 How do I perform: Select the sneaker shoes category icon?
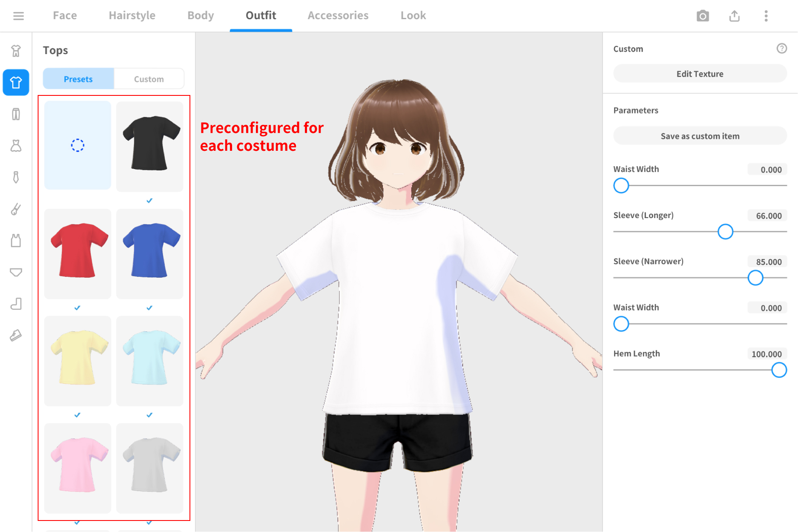tap(16, 336)
